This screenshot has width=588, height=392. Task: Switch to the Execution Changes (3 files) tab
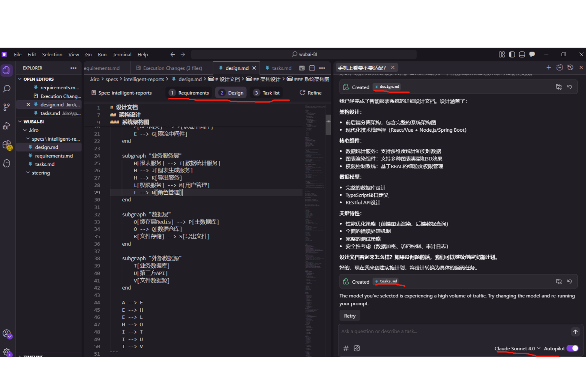tap(171, 68)
